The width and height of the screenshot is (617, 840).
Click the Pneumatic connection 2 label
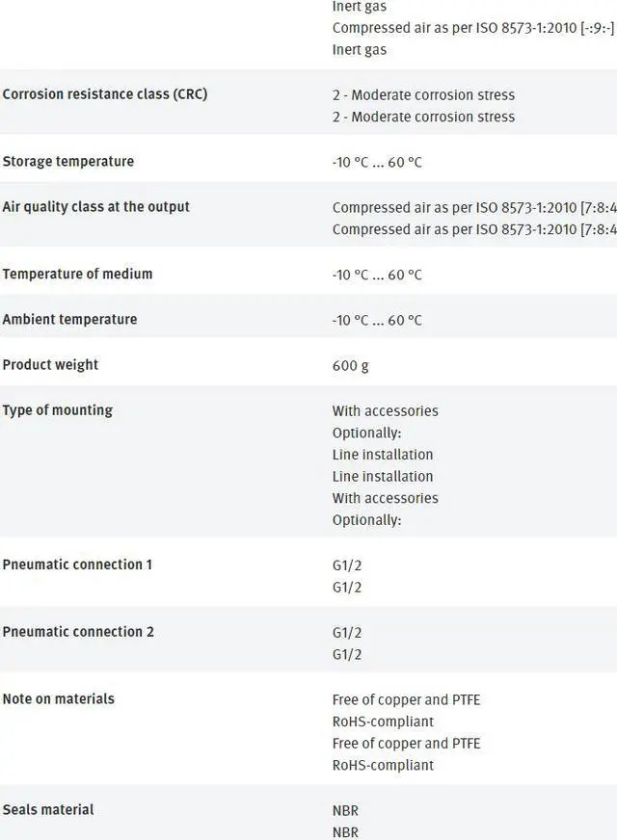point(78,632)
